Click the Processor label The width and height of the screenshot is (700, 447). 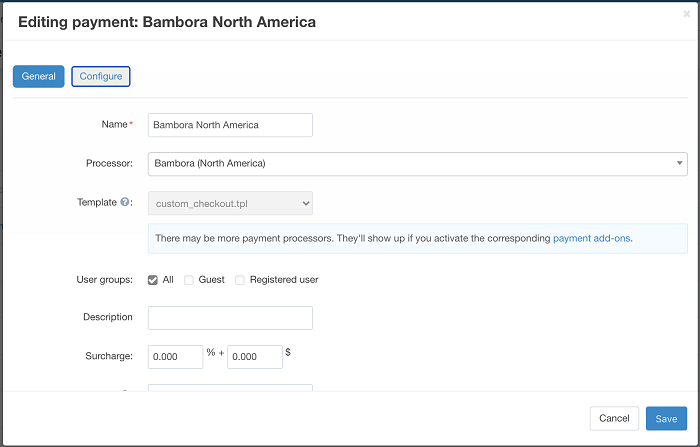pos(109,163)
